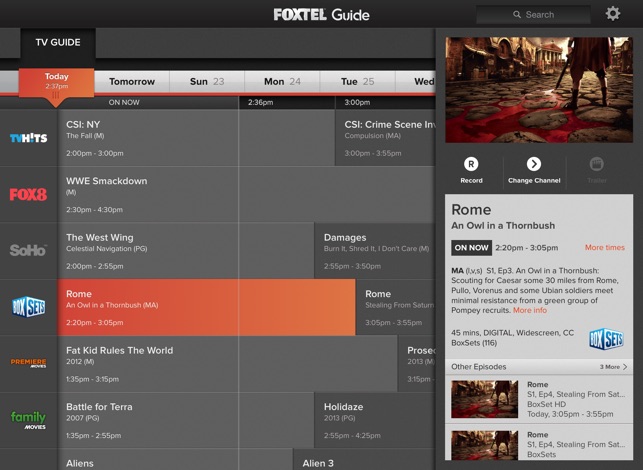
Task: Tap the Change Channel arrow icon
Action: tap(534, 164)
